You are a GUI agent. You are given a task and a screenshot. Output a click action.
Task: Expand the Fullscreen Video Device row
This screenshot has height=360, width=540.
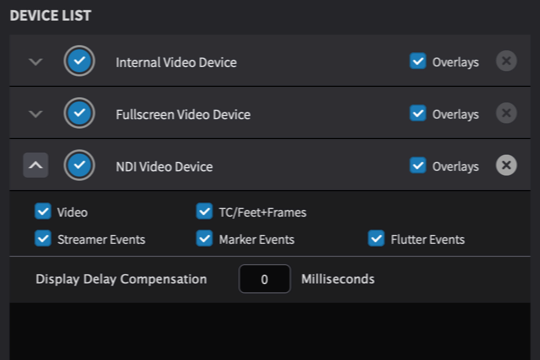(35, 114)
